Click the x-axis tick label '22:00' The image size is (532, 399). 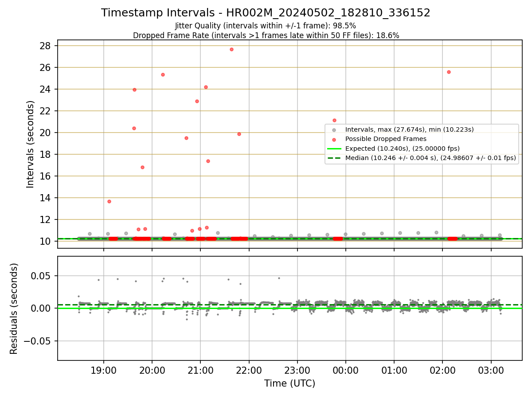[249, 370]
